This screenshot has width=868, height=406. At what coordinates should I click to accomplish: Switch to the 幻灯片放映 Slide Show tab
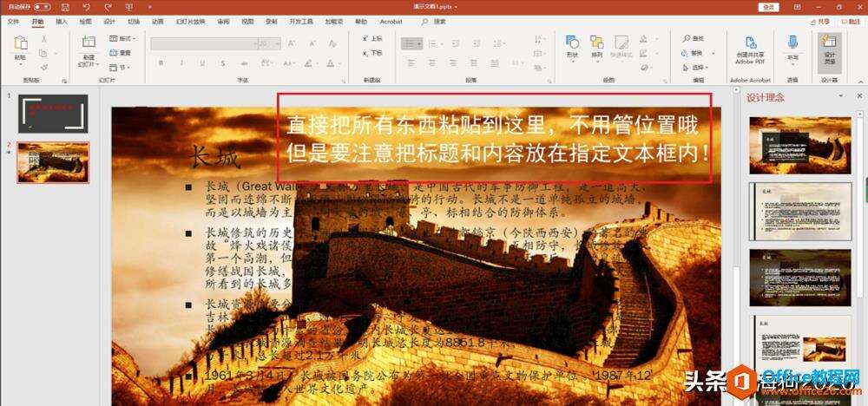tap(190, 22)
